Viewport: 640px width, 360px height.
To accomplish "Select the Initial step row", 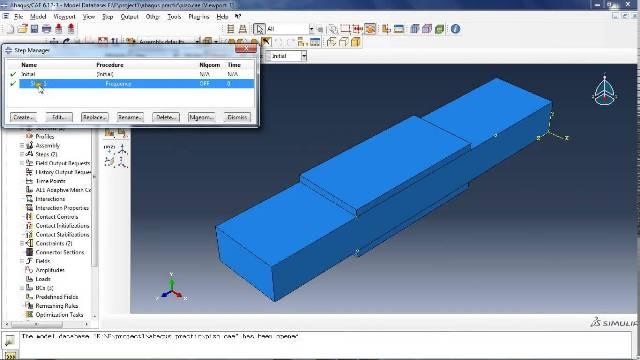I will pos(131,74).
